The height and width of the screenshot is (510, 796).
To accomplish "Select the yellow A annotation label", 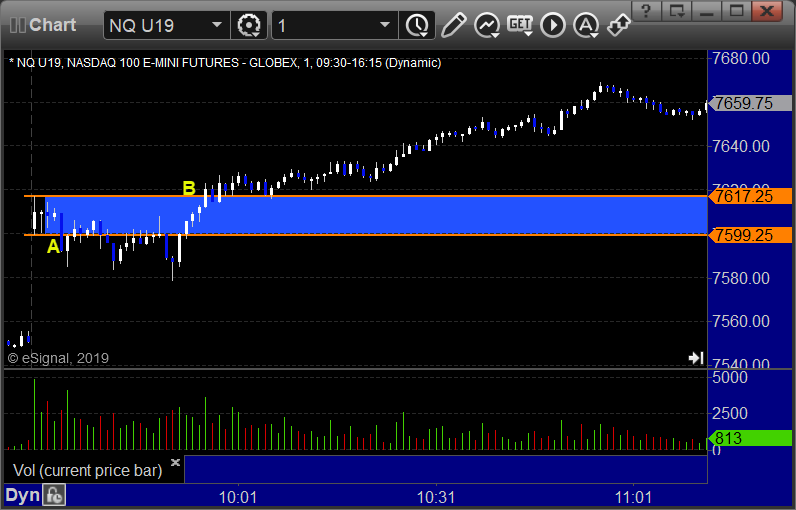I will 53,247.
